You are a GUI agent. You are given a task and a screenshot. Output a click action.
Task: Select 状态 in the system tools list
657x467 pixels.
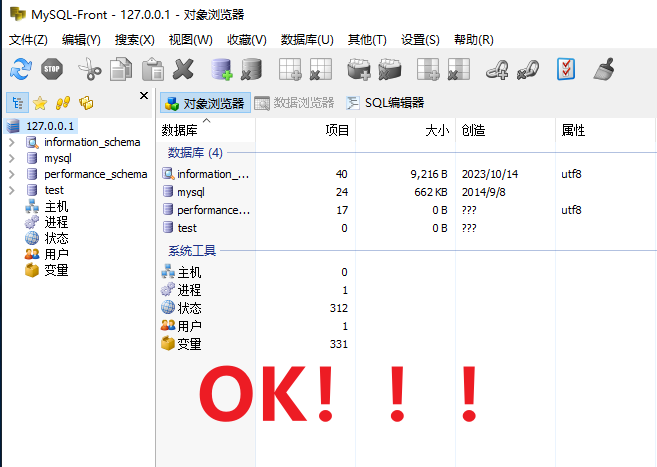pos(181,308)
